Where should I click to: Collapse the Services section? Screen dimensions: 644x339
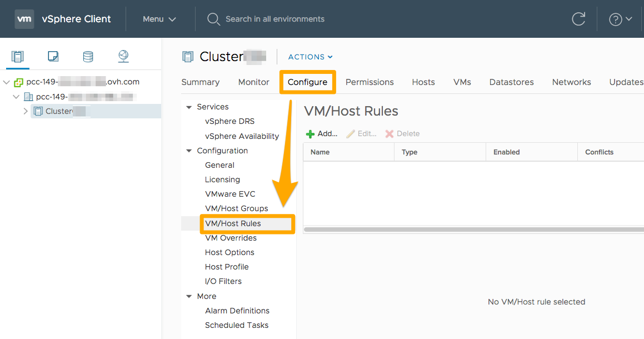[189, 107]
